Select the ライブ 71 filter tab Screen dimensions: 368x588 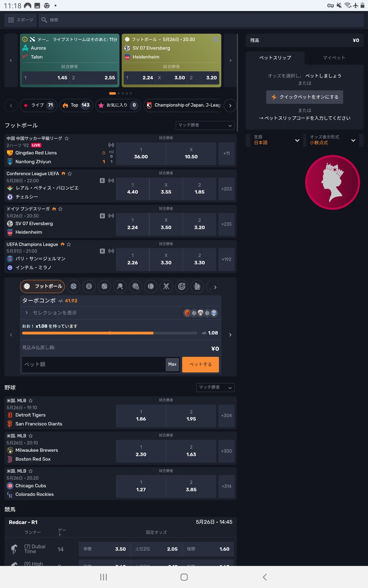tap(39, 105)
